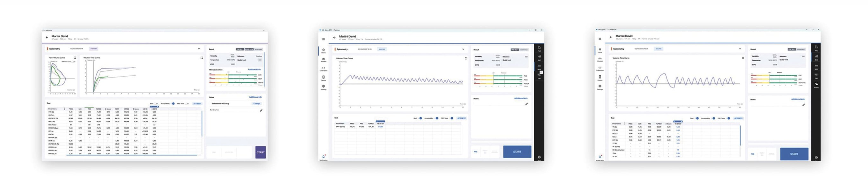
Task: Enlarge Volume-Time Curve chart in left window
Action: [x=201, y=58]
